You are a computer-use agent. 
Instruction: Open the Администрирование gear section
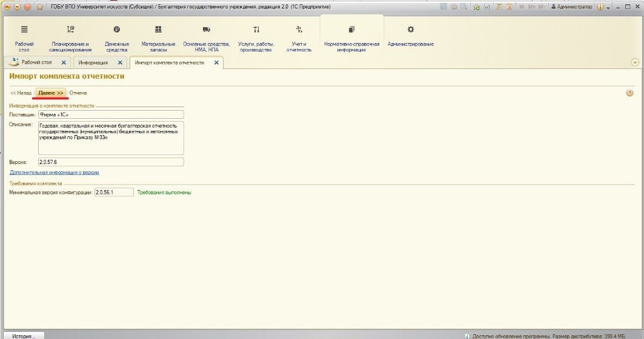point(411,36)
